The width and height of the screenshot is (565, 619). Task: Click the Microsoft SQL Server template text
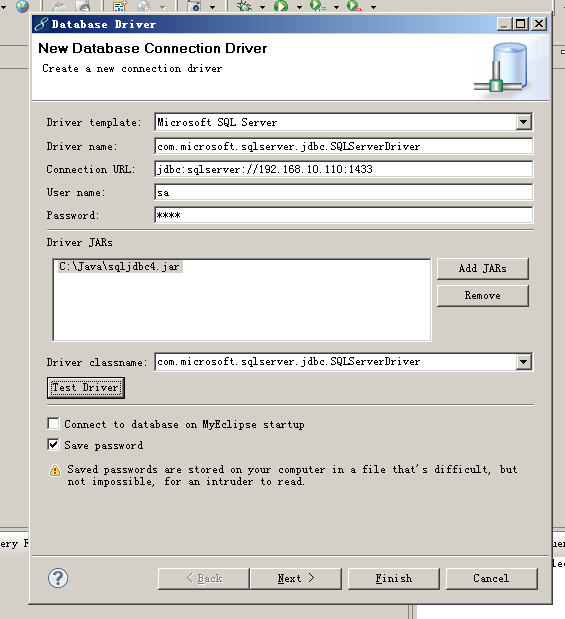[x=217, y=122]
